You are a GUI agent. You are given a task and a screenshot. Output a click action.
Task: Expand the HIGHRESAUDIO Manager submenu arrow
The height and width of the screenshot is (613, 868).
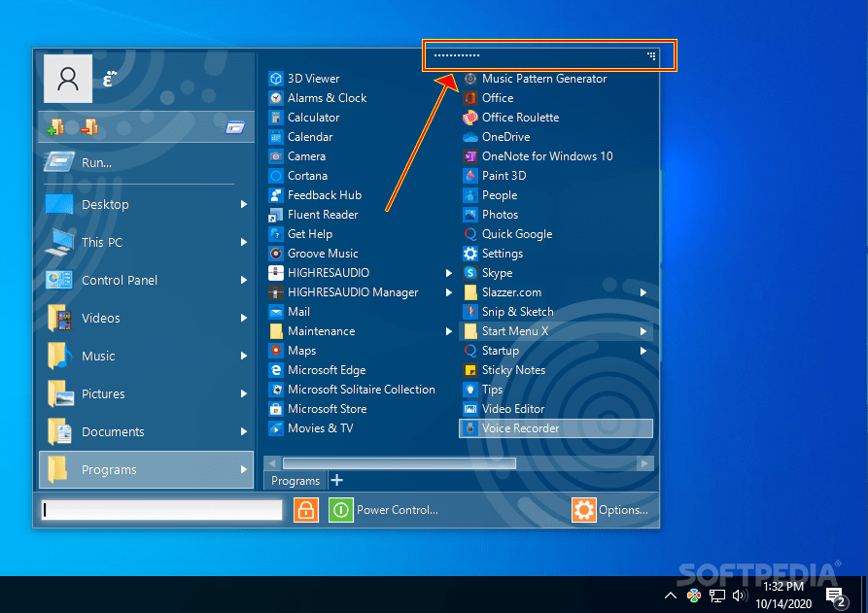point(448,292)
